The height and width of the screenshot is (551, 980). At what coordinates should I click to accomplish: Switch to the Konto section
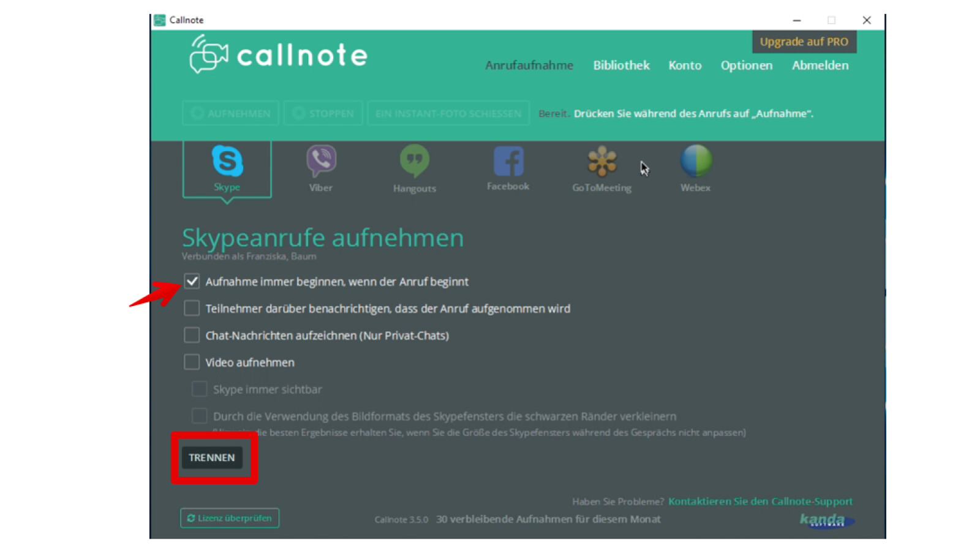click(685, 66)
